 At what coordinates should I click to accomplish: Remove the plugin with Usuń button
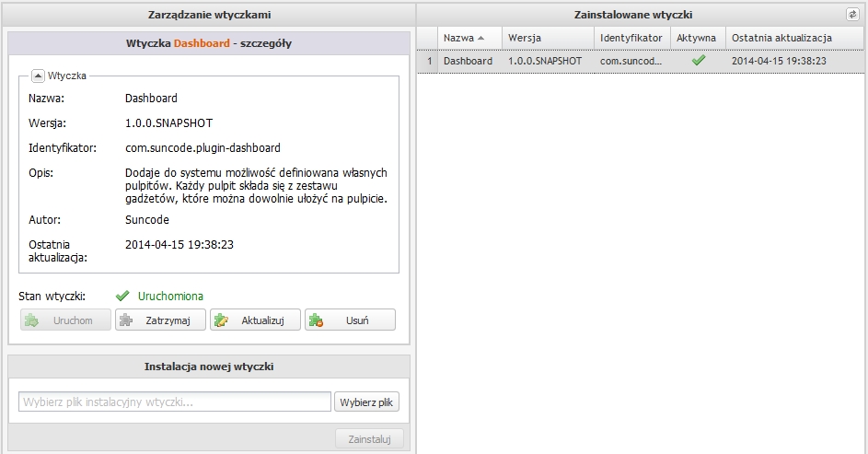350,320
